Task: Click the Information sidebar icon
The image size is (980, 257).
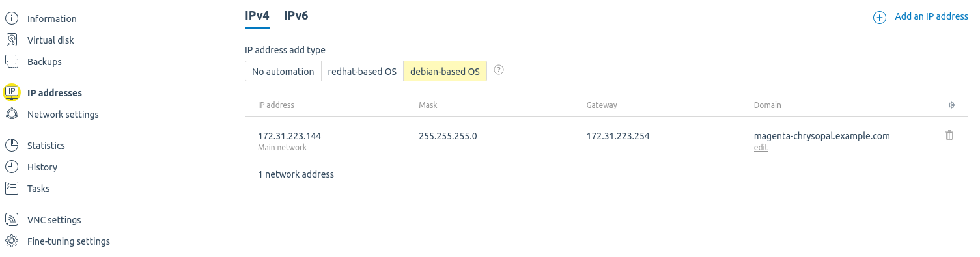Action: pos(11,19)
